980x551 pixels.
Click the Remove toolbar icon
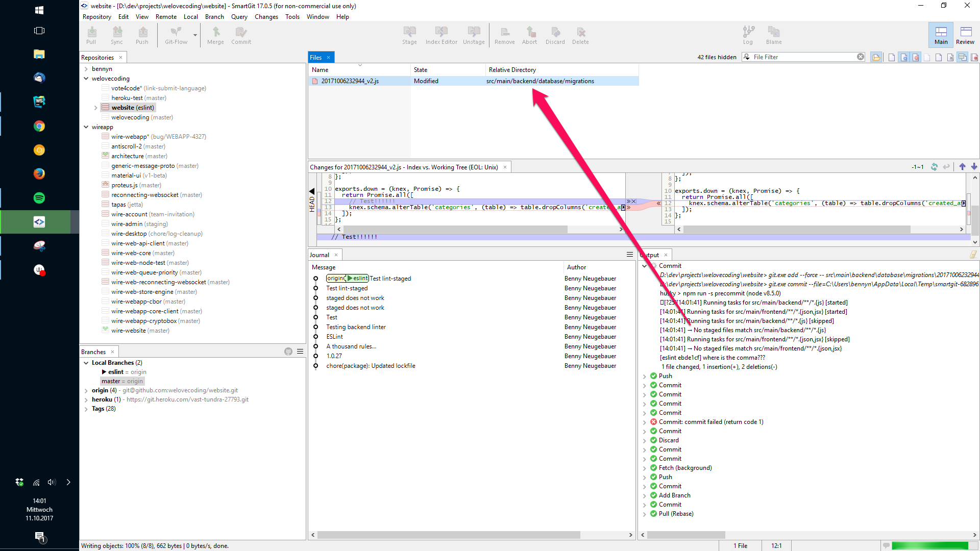pyautogui.click(x=505, y=35)
